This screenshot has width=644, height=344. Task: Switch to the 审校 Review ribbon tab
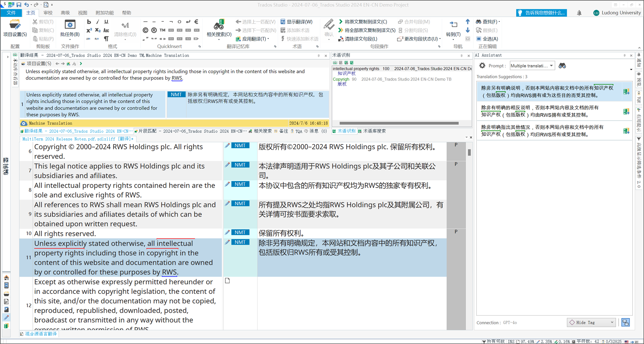(48, 13)
